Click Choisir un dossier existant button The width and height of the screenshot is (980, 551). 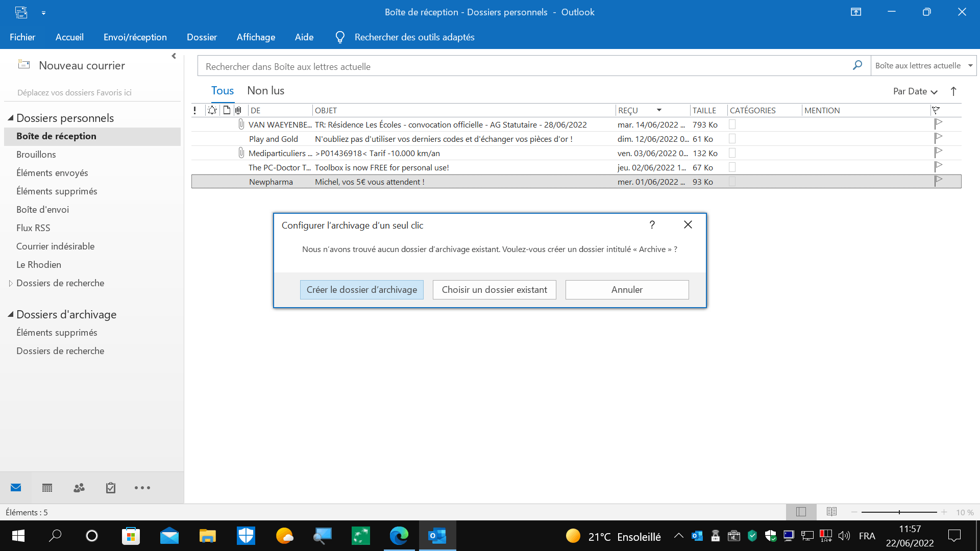494,290
